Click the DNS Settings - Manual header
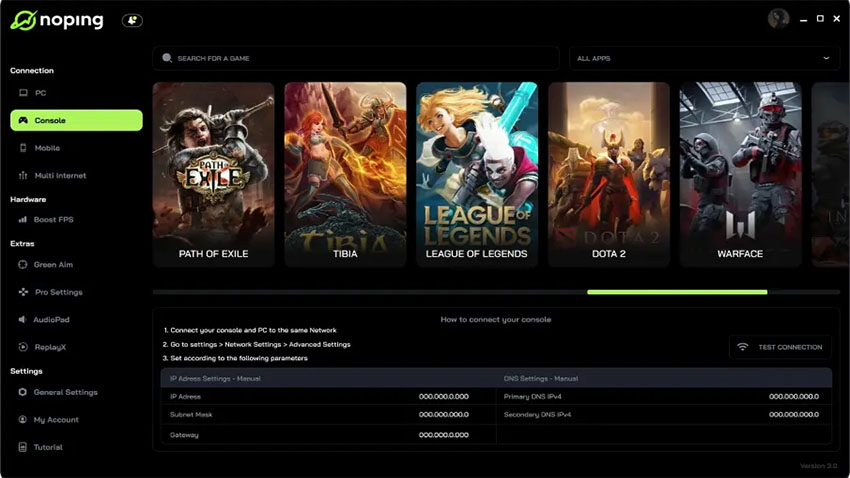The height and width of the screenshot is (478, 850). (x=540, y=378)
